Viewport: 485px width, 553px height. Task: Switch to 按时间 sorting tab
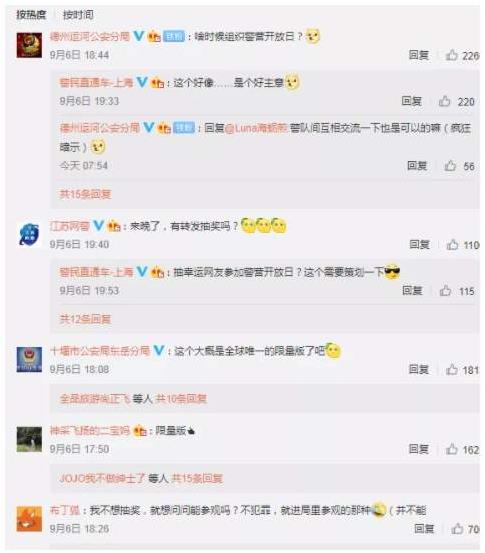click(x=78, y=15)
